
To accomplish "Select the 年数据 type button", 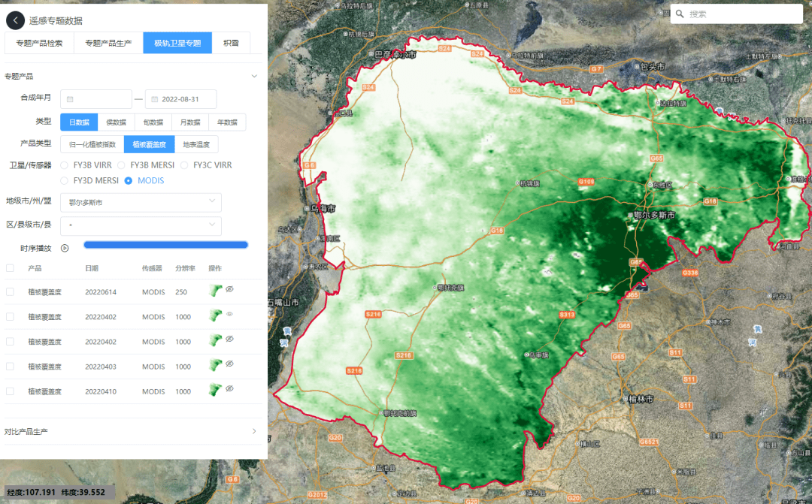I will point(227,122).
